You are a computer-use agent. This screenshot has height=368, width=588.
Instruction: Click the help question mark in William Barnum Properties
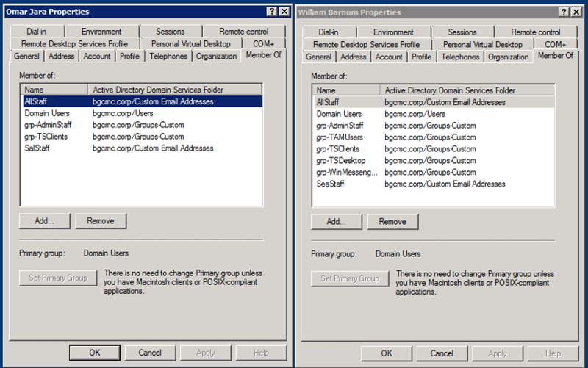(x=564, y=12)
